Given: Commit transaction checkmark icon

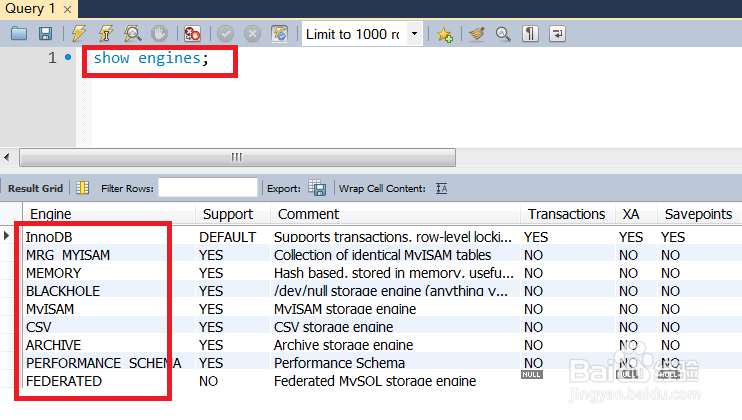Looking at the screenshot, I should point(225,34).
